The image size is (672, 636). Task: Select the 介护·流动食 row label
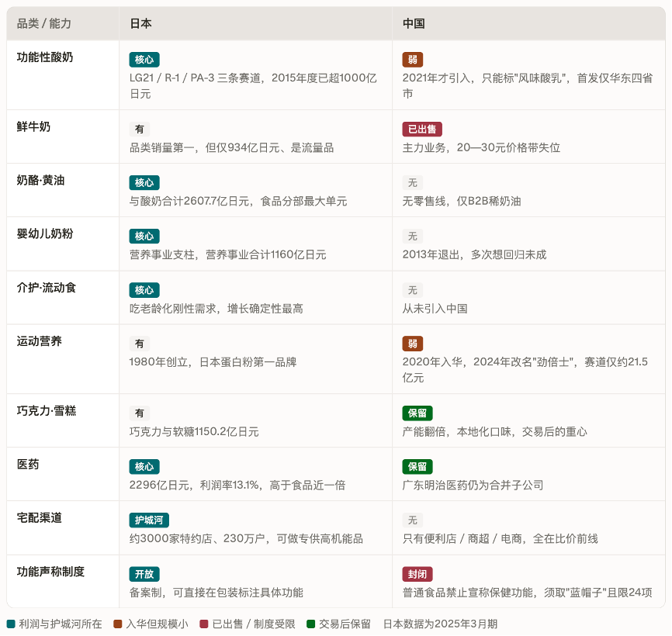[47, 288]
